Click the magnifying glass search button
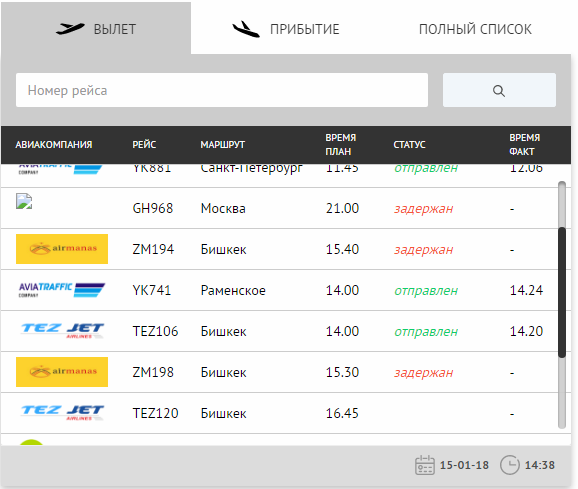This screenshot has width=578, height=489. (499, 90)
